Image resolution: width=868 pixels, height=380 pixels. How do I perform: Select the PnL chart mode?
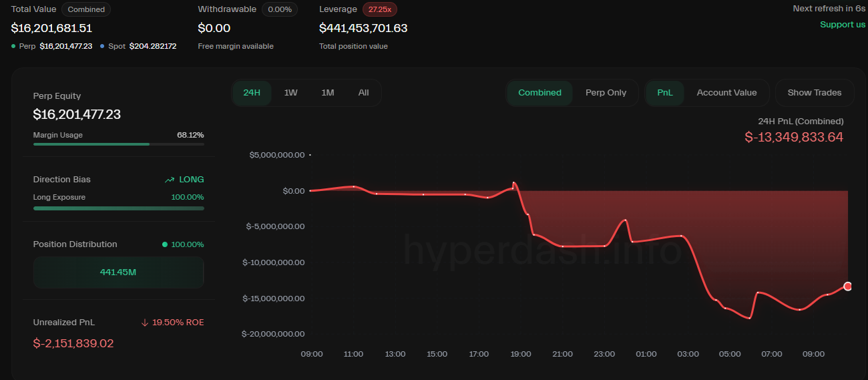point(665,93)
